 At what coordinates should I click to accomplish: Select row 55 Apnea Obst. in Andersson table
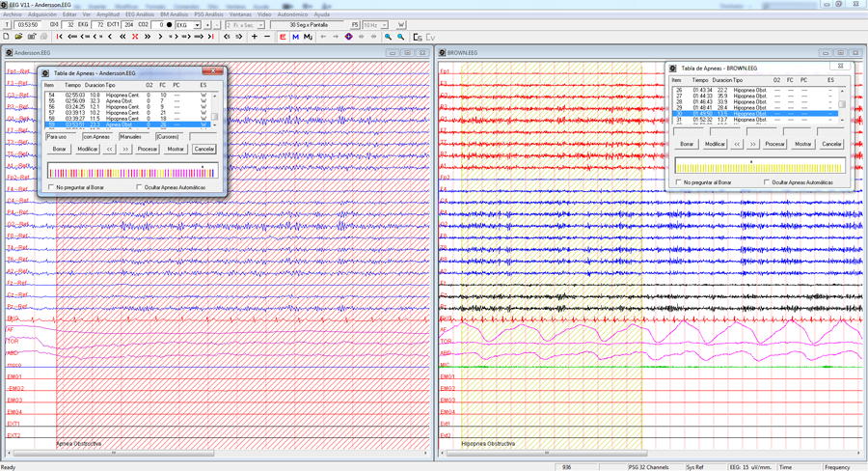click(127, 101)
